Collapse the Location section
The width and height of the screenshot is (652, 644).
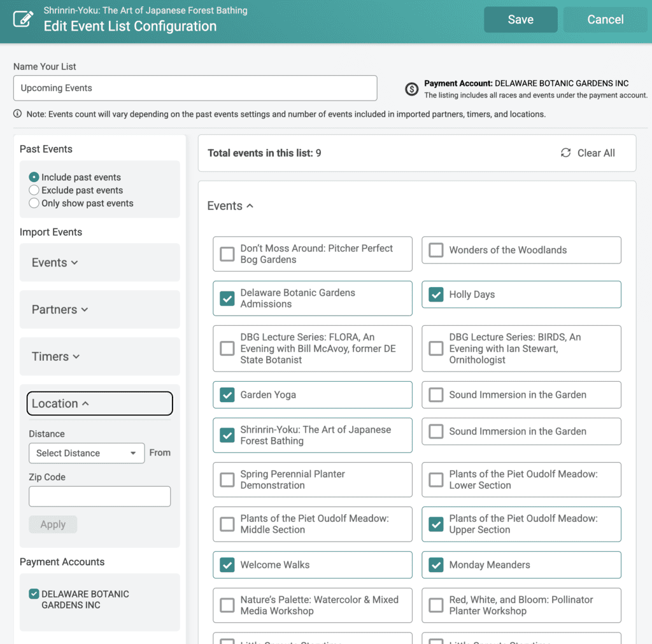[x=100, y=403]
